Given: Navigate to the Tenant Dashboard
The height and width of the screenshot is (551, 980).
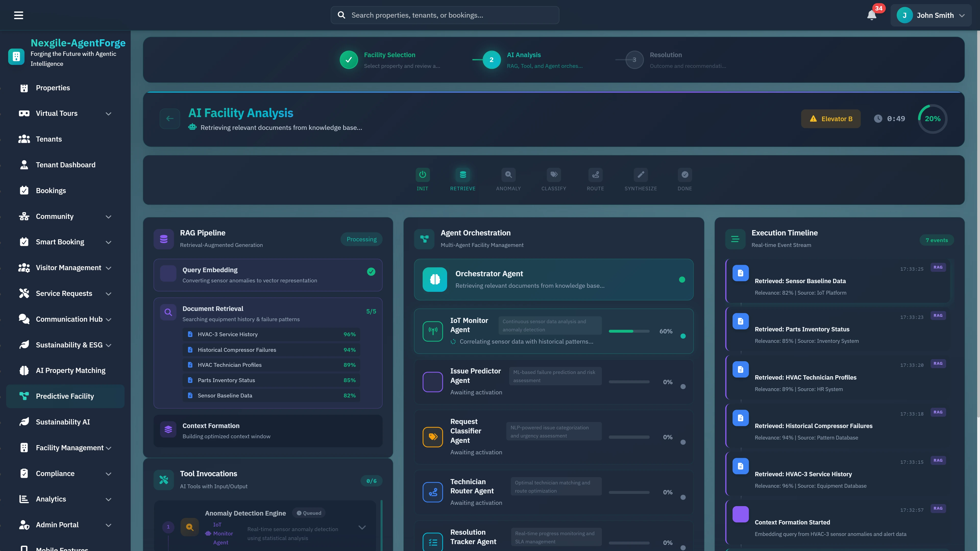Looking at the screenshot, I should pyautogui.click(x=66, y=165).
